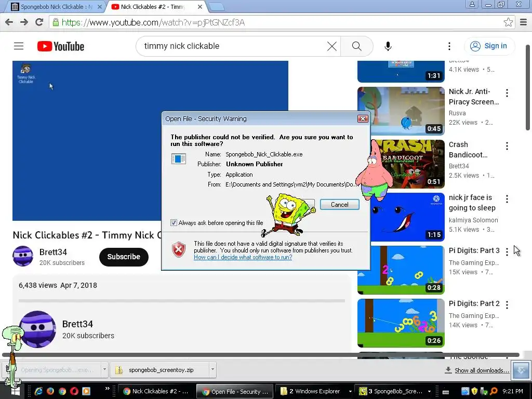The image size is (532, 399).
Task: Launch Chrome from quick launch
Action: point(62,392)
